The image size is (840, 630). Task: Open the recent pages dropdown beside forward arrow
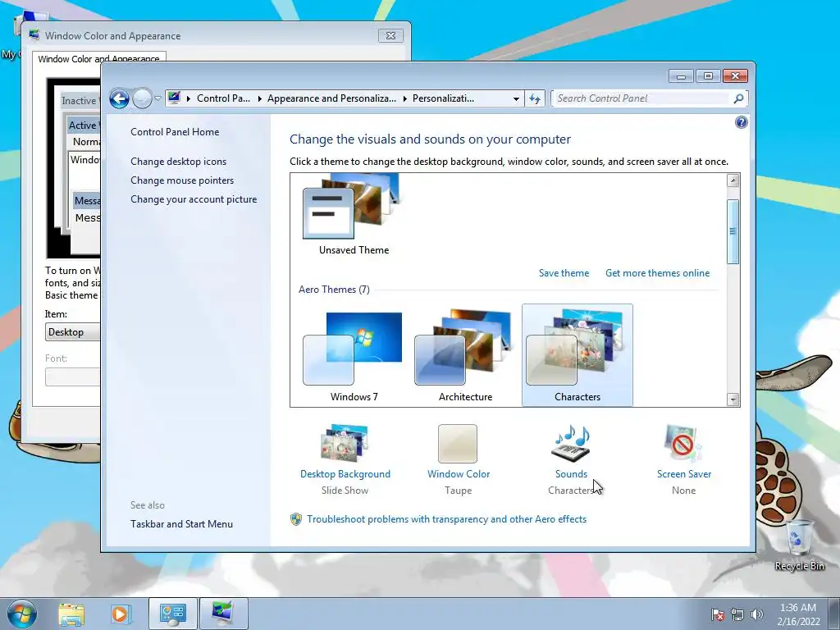(x=157, y=98)
